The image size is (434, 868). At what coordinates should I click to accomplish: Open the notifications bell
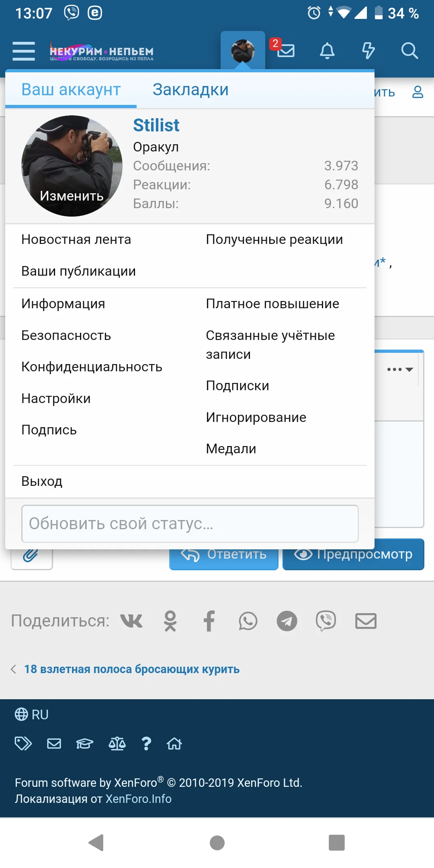(327, 51)
